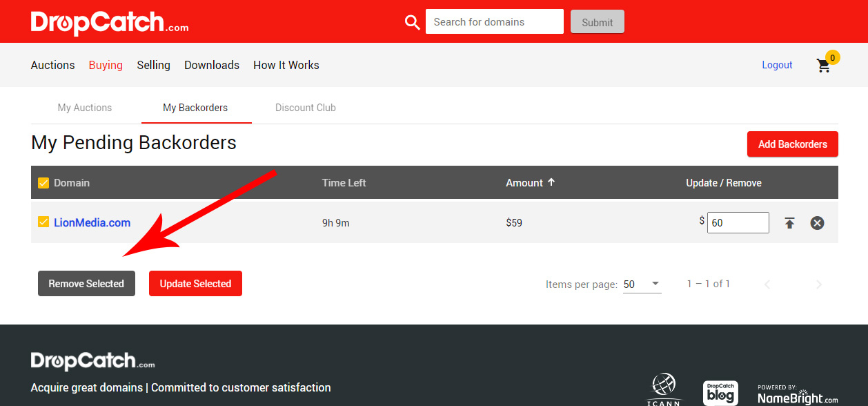Open the DropCatch blog icon in the footer
The width and height of the screenshot is (868, 406).
720,393
